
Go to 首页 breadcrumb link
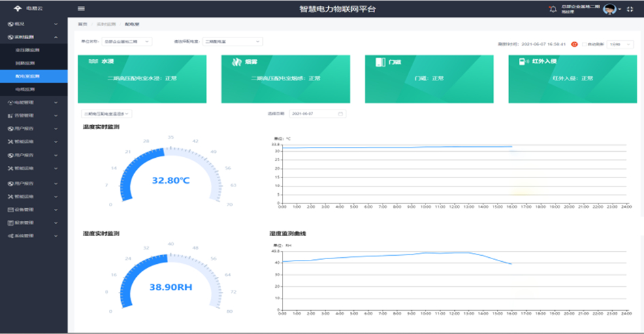pos(82,23)
